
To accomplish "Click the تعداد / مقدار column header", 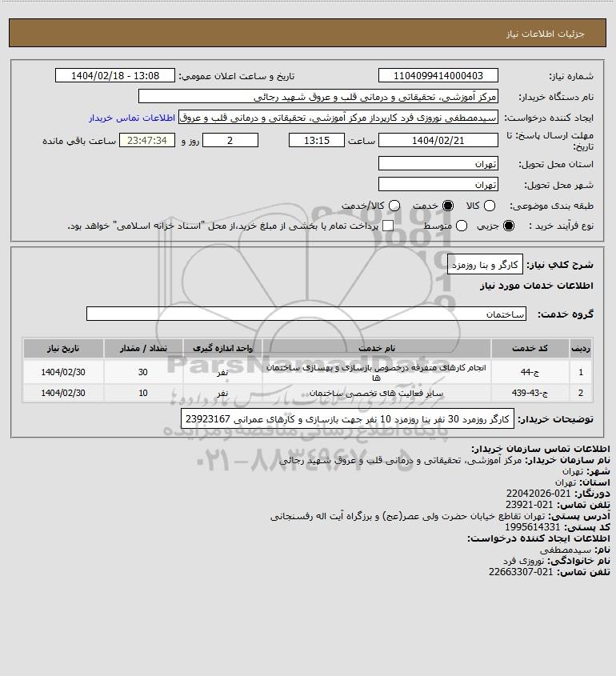I will [143, 348].
